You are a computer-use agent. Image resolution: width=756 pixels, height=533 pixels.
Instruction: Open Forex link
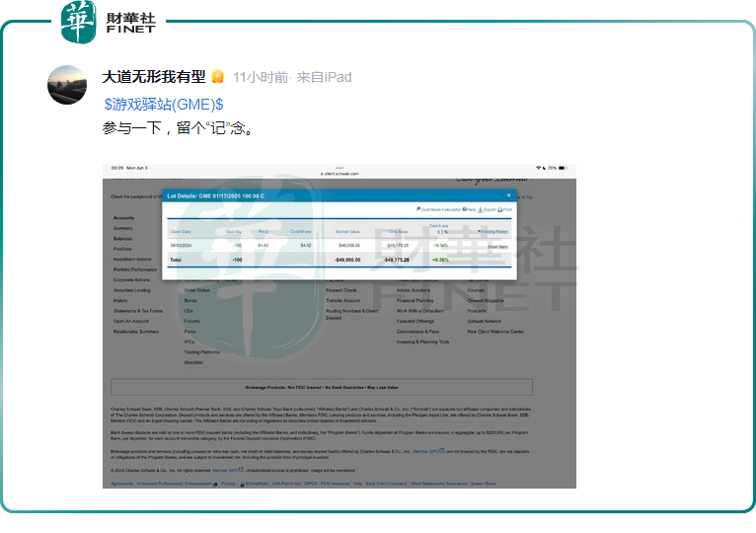coord(189,332)
